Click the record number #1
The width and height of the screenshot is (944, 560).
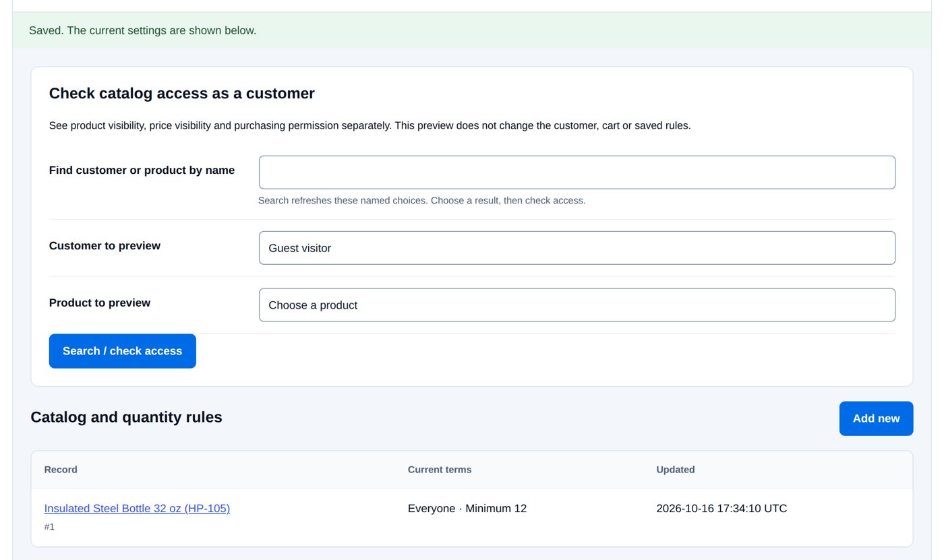click(x=49, y=527)
